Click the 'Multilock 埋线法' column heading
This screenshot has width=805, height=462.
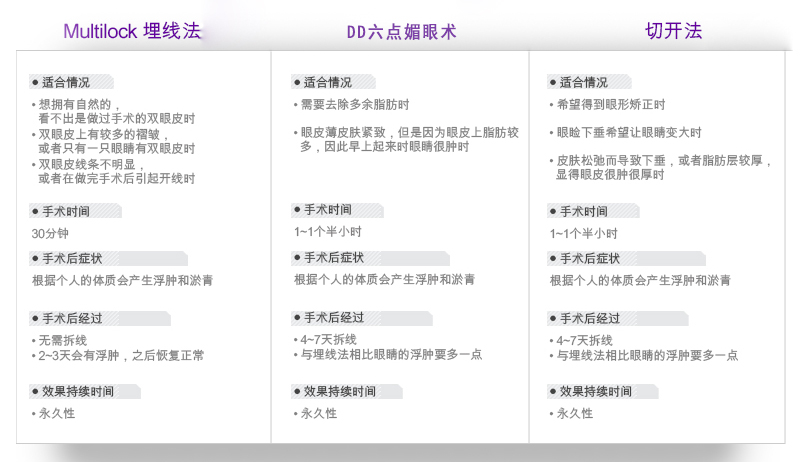point(132,31)
